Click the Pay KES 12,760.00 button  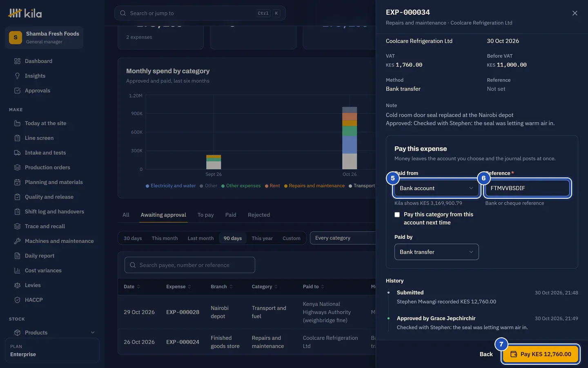(x=540, y=354)
